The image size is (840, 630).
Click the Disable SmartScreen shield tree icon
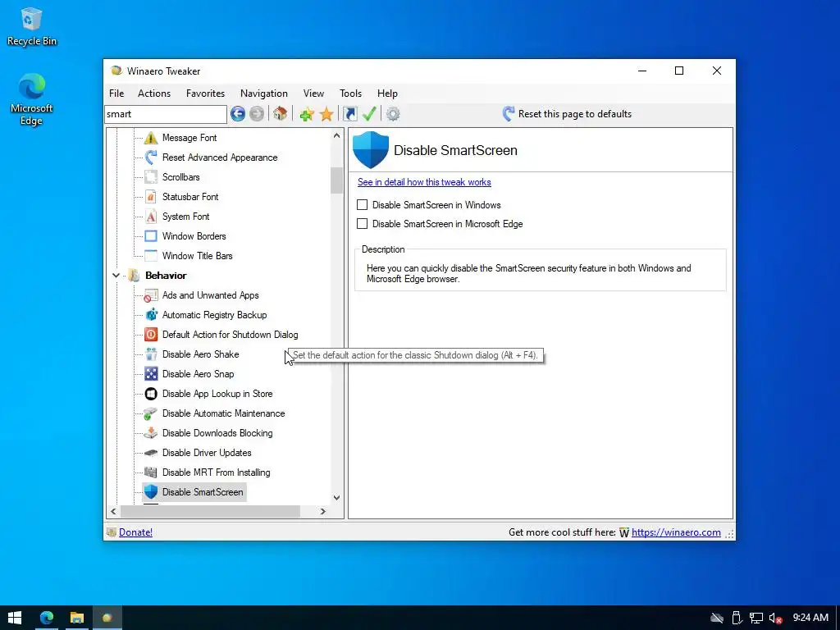click(x=151, y=492)
